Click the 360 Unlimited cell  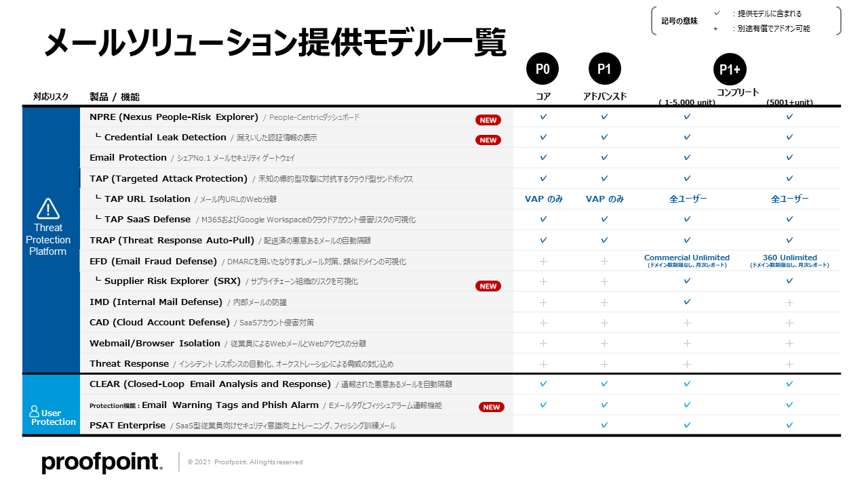pos(789,260)
